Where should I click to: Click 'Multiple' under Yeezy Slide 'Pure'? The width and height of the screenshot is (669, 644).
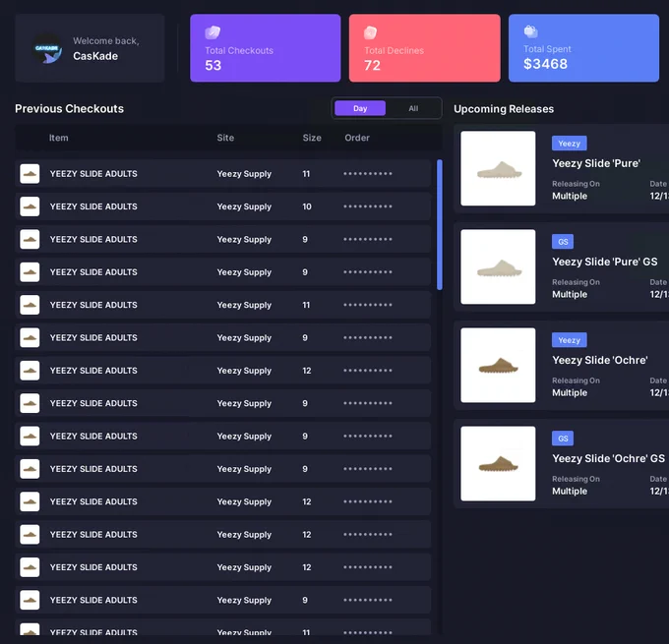pyautogui.click(x=570, y=197)
